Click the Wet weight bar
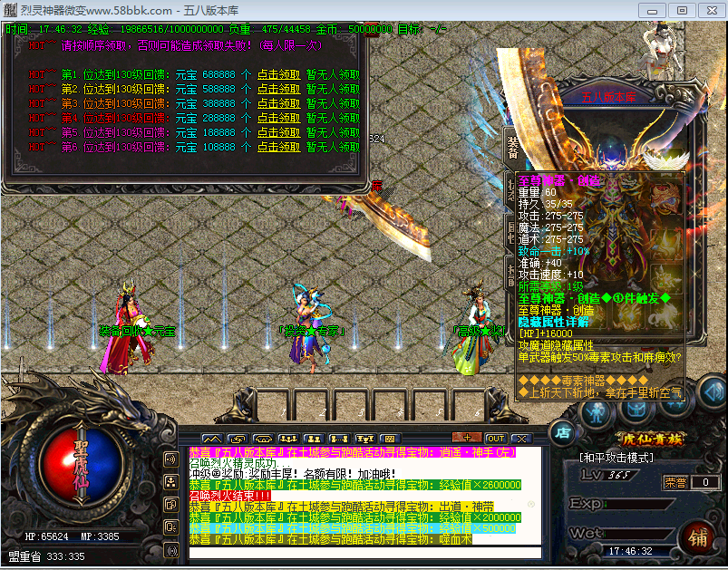Screen dimensions: 728x570 coord(639,533)
